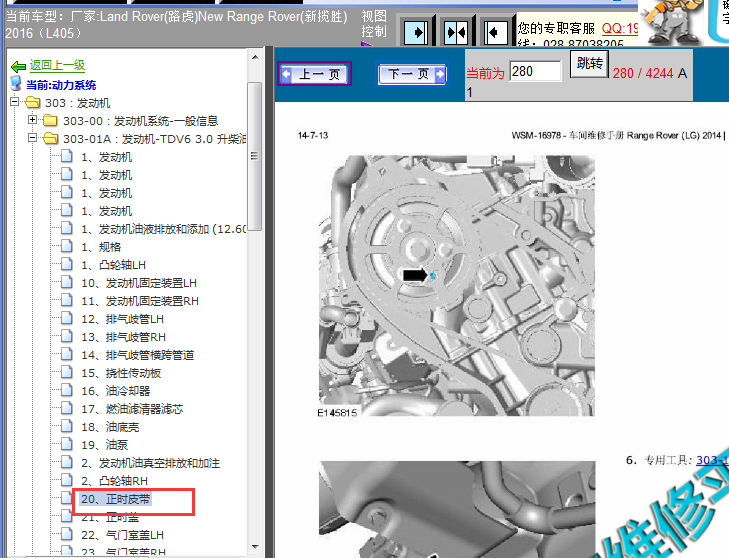Collapse the 303-01A TDV6 node
The width and height of the screenshot is (729, 558).
coord(32,138)
